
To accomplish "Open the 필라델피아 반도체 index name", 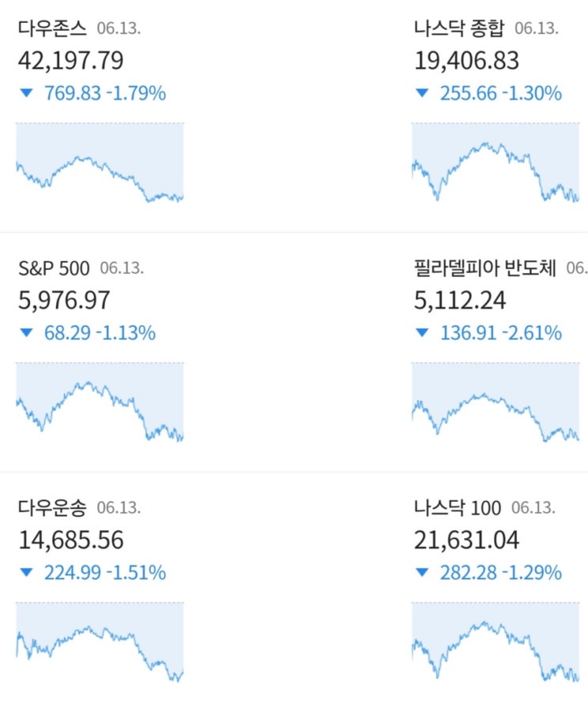I will point(485,268).
